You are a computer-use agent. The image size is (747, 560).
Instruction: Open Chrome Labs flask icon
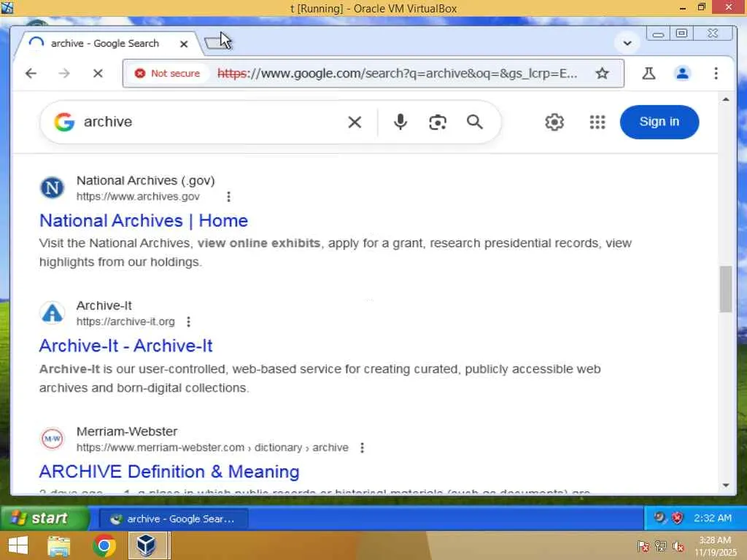649,74
